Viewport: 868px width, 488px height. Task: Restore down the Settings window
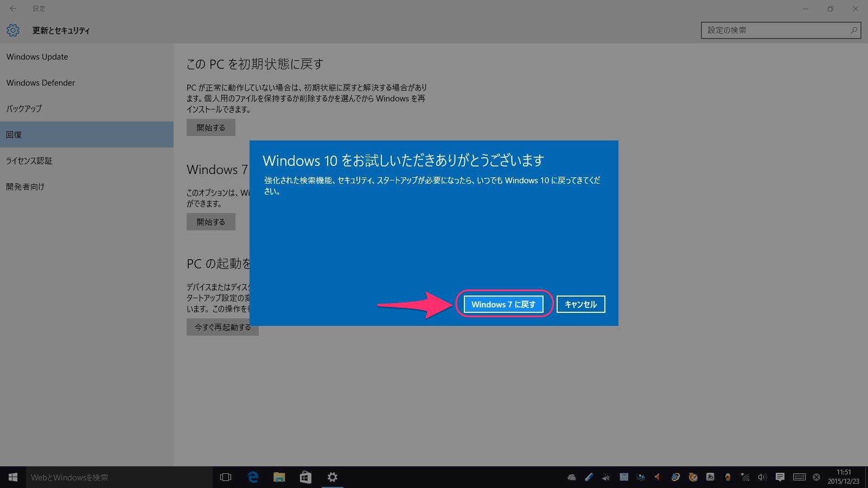(831, 9)
